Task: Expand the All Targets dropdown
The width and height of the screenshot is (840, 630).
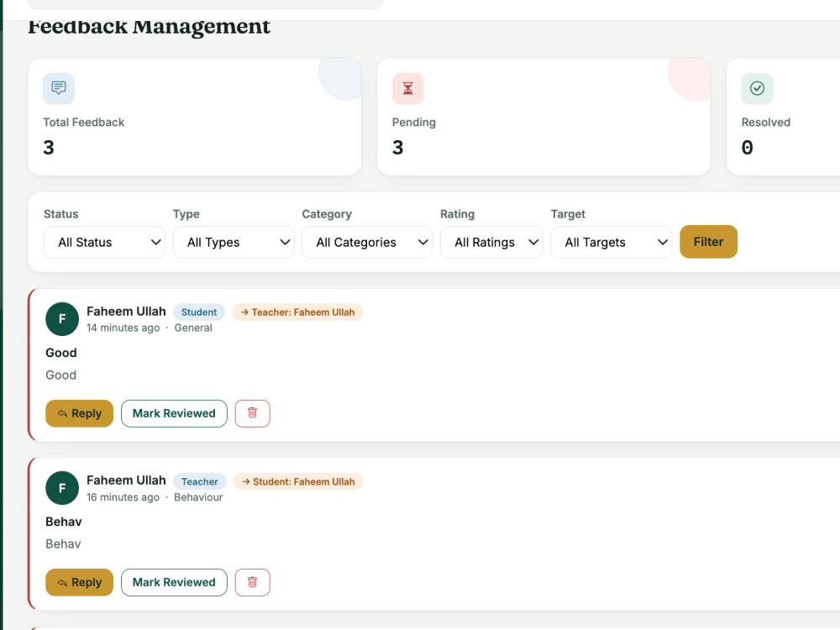Action: [612, 242]
